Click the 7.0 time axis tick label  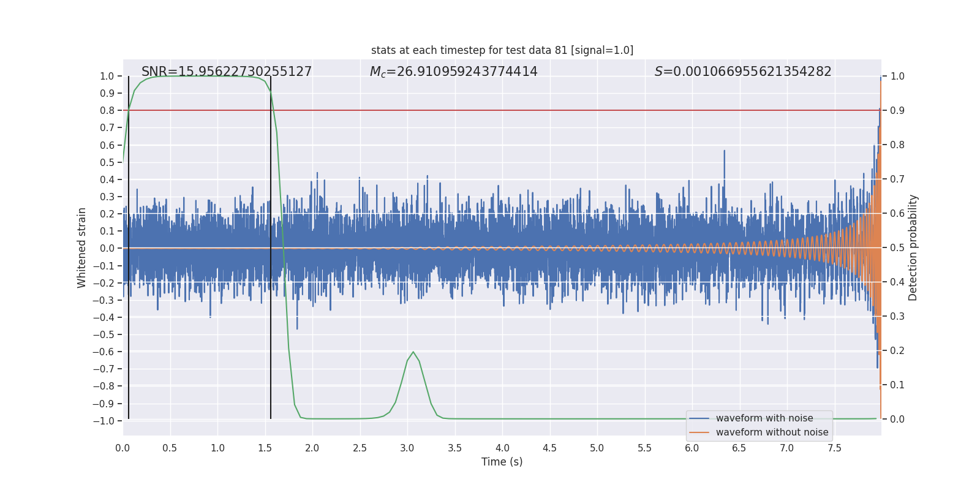click(787, 448)
